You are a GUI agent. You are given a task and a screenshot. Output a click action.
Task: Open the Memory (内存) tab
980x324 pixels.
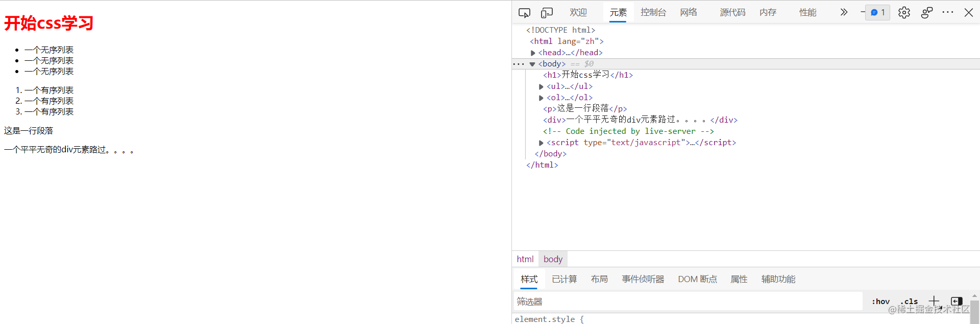[768, 12]
